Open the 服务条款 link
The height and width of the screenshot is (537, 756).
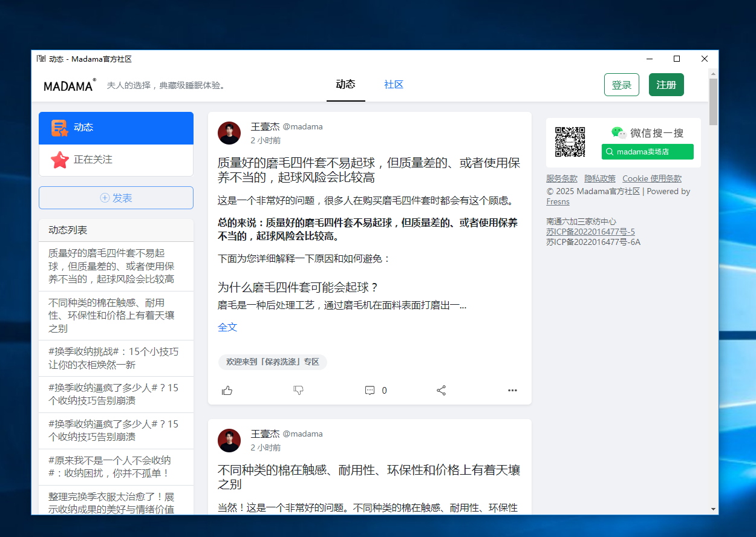coord(561,178)
